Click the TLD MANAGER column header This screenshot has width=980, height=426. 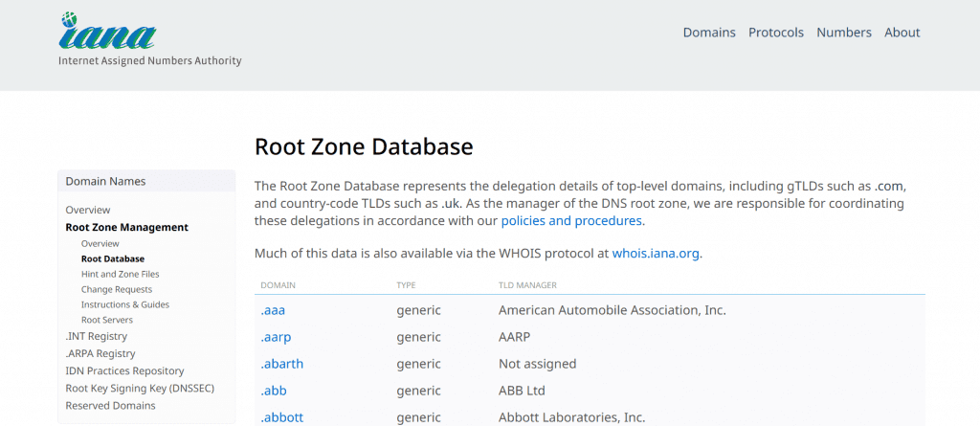[527, 285]
